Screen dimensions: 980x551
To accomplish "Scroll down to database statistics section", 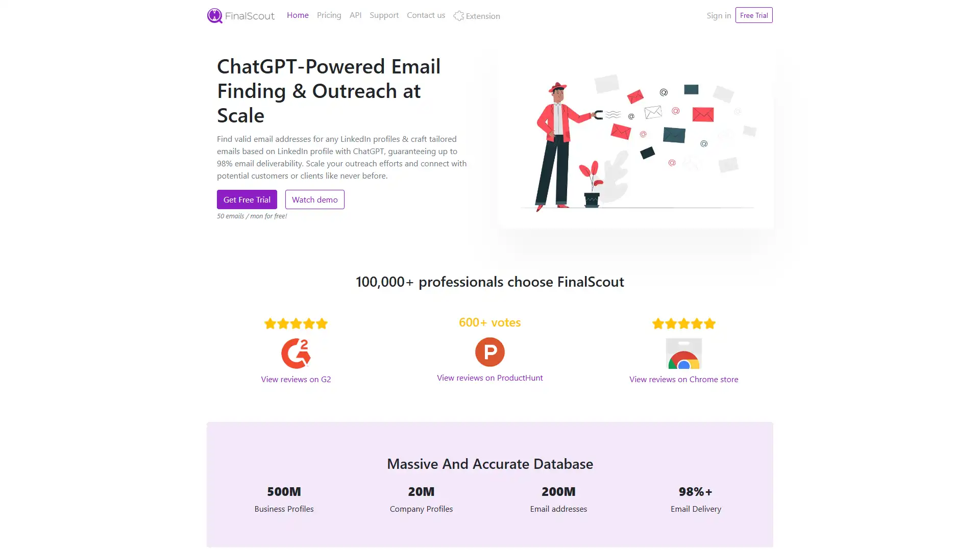I will (490, 483).
